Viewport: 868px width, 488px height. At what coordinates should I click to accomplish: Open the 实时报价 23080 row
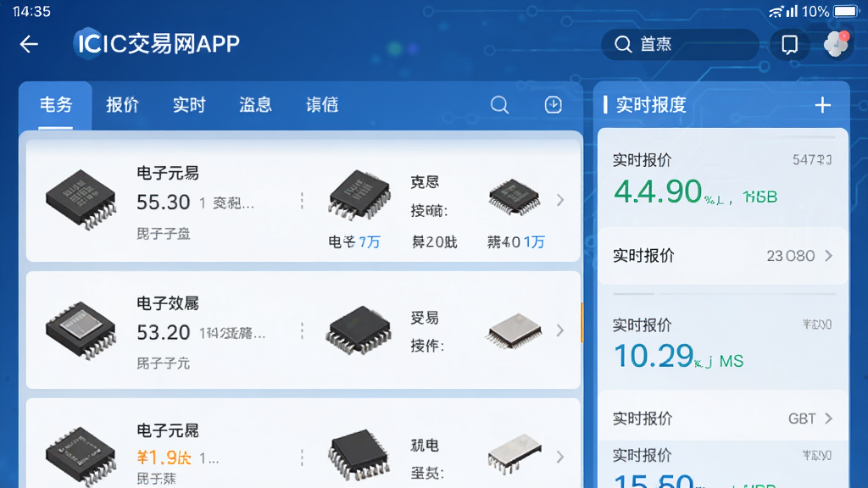[722, 256]
